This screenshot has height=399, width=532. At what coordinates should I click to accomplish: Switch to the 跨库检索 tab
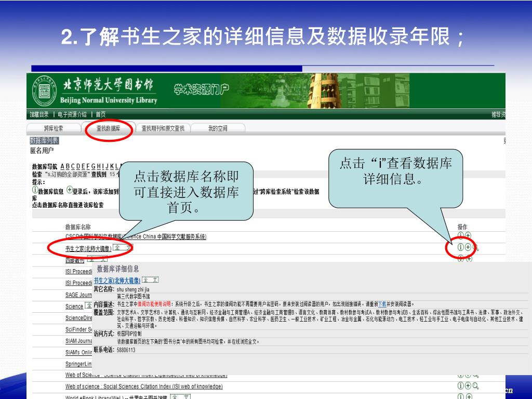(x=54, y=128)
